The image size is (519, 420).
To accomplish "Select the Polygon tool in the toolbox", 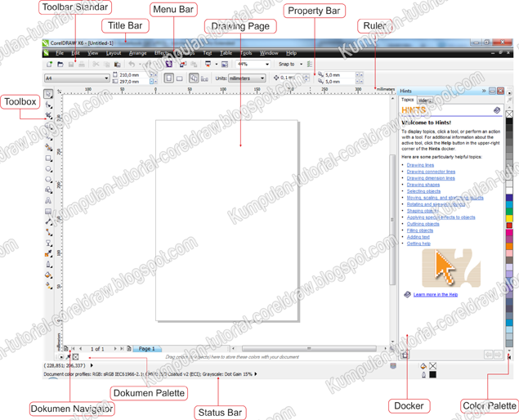I will (x=48, y=180).
